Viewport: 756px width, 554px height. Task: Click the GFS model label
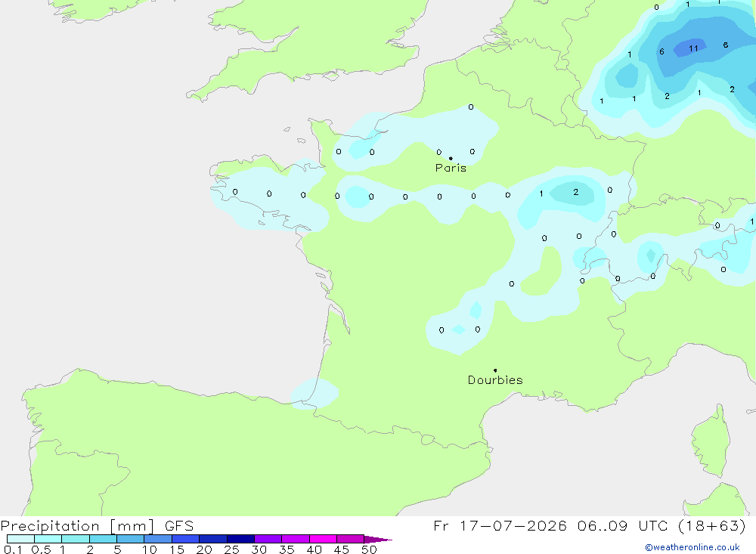click(x=179, y=526)
